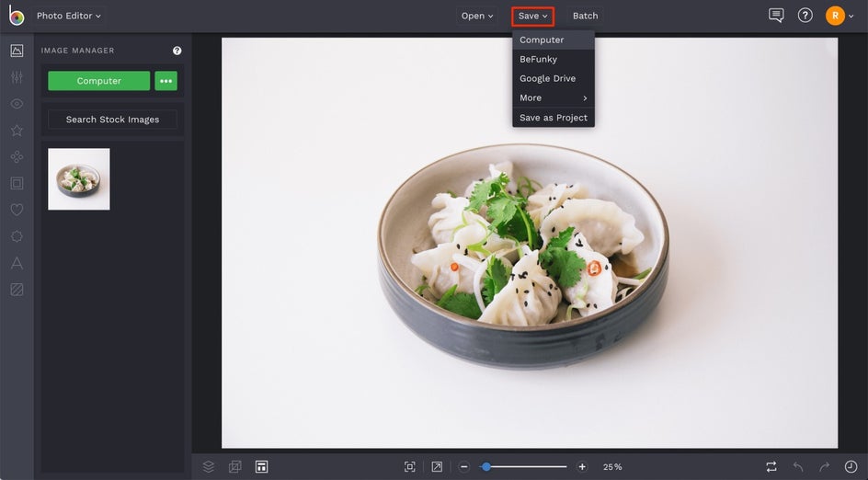Open the Image Manager sidebar icon
Image resolution: width=868 pixels, height=480 pixels.
17,51
